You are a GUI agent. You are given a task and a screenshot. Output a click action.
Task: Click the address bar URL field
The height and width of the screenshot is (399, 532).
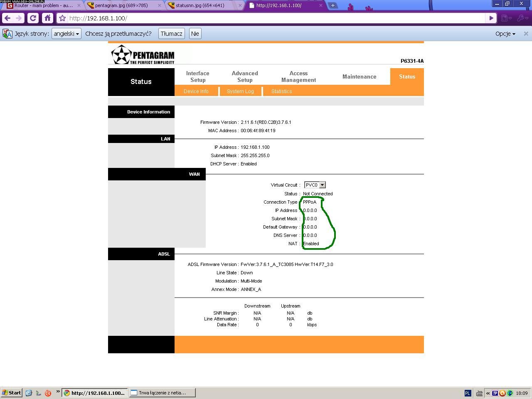click(x=276, y=18)
